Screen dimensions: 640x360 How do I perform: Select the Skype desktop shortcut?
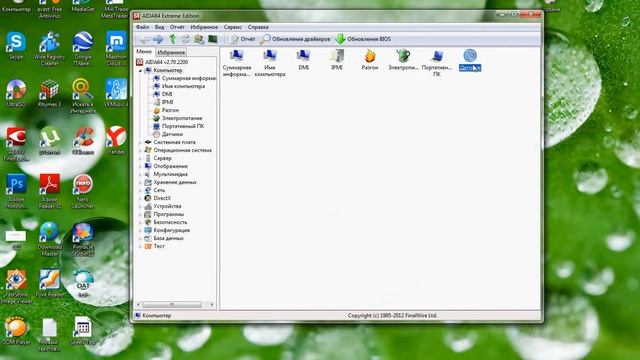click(16, 46)
